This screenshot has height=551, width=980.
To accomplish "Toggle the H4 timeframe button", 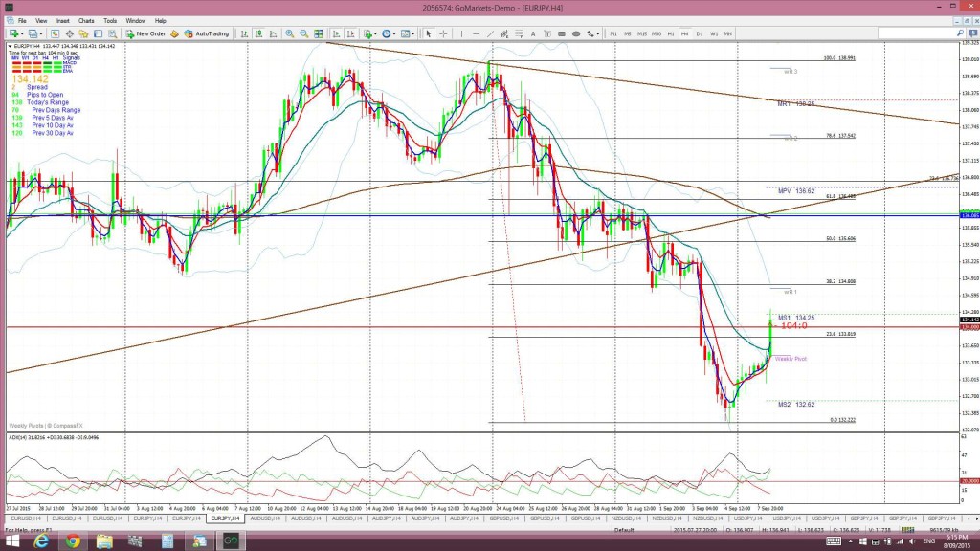I will (685, 33).
